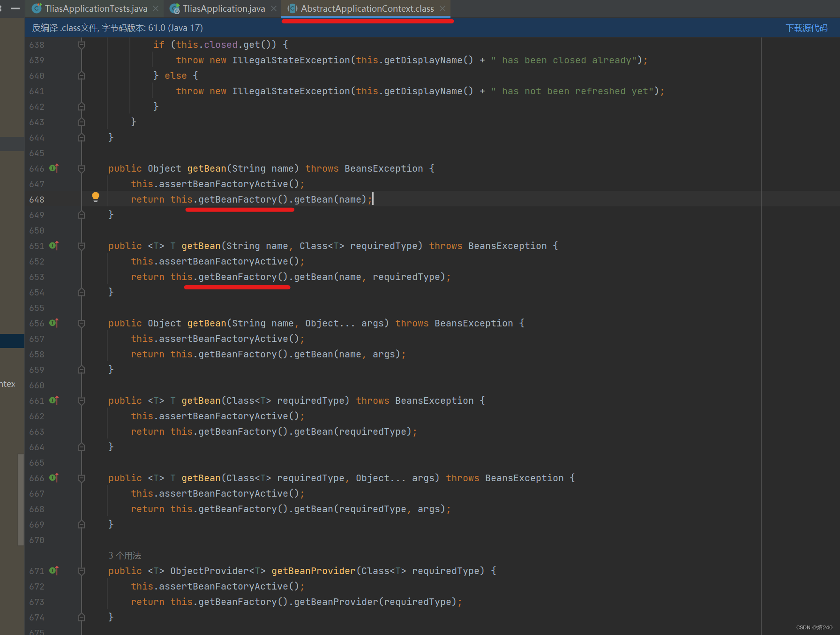Collapse the code fold region at line 638
The width and height of the screenshot is (840, 635).
tap(81, 44)
